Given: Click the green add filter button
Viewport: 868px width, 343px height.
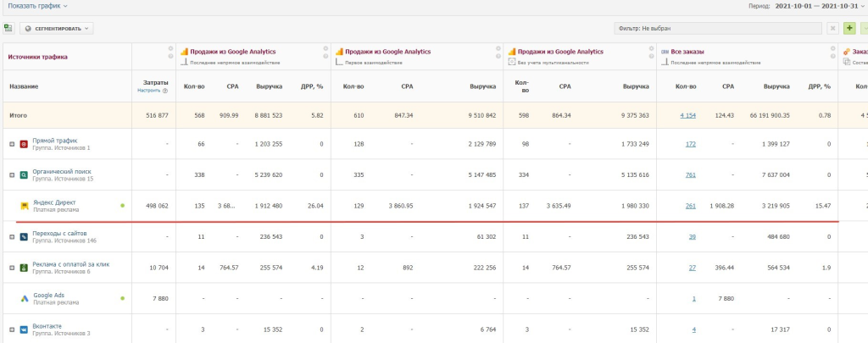Looking at the screenshot, I should click(850, 28).
